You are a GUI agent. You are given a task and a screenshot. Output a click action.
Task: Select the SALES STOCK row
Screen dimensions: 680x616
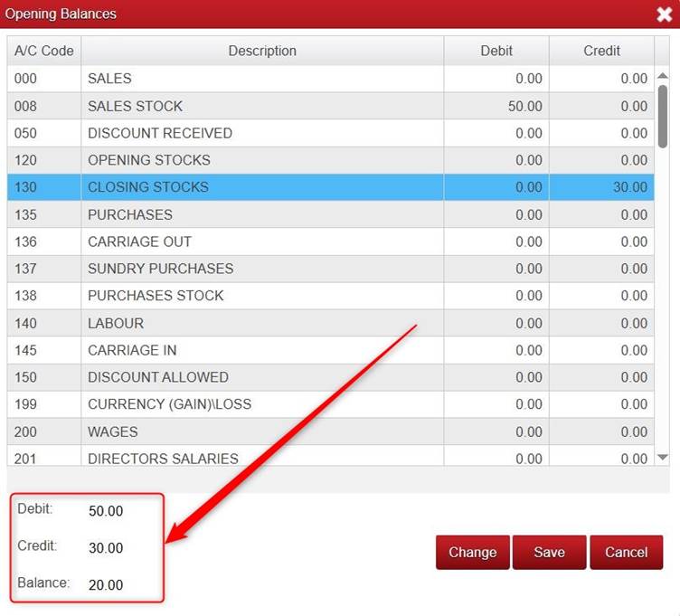pyautogui.click(x=330, y=106)
